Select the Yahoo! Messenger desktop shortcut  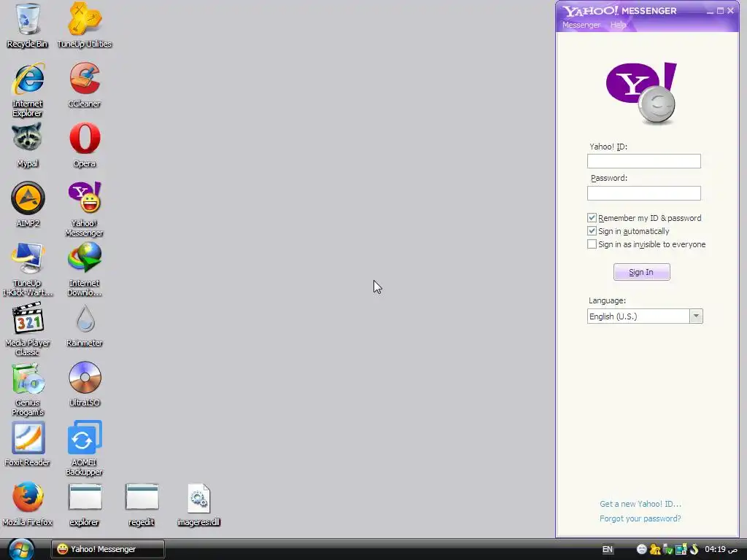[x=85, y=209]
